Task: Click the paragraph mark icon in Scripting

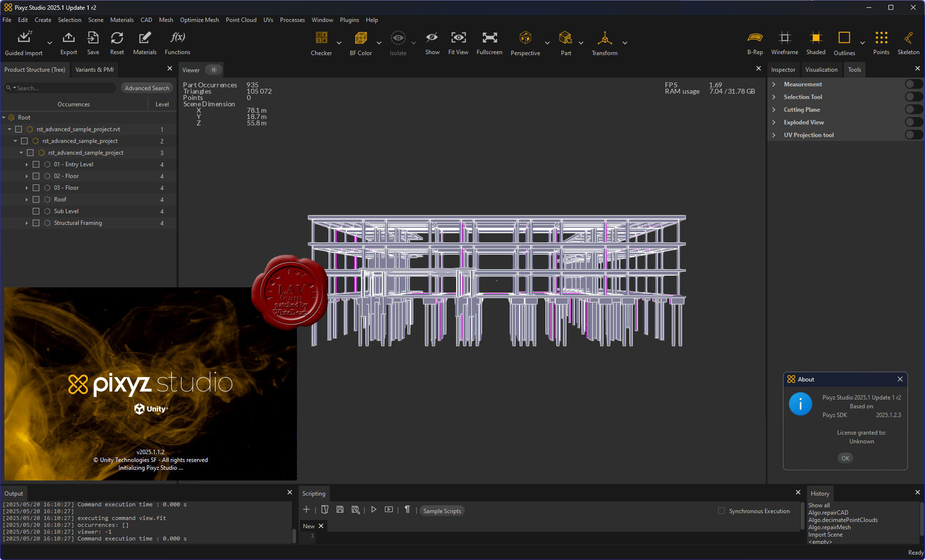Action: pyautogui.click(x=407, y=510)
